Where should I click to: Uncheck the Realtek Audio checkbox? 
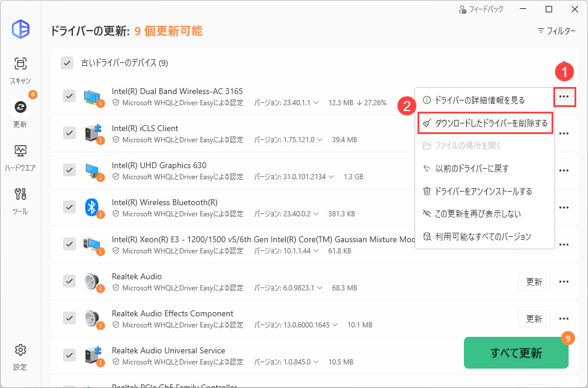tap(69, 281)
